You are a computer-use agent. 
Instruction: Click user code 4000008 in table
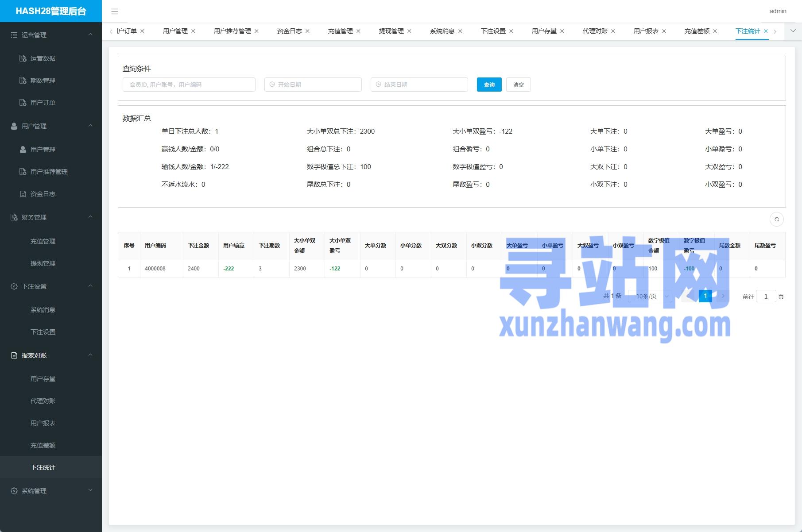point(155,269)
